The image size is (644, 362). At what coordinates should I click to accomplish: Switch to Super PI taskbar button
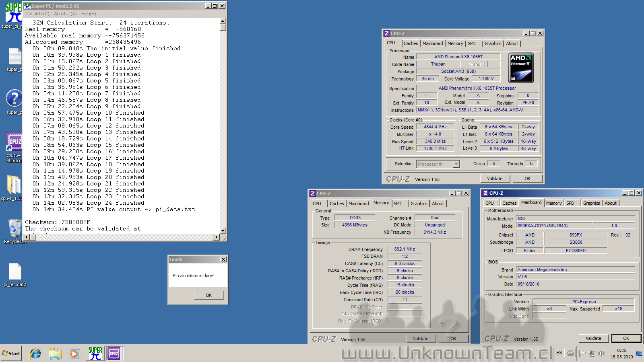(x=95, y=354)
